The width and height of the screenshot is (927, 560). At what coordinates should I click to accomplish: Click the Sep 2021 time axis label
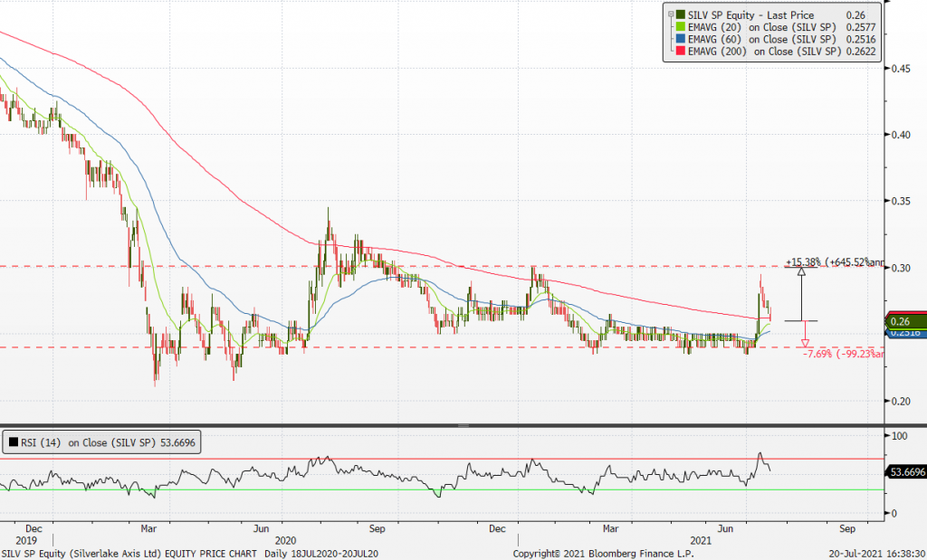(847, 528)
